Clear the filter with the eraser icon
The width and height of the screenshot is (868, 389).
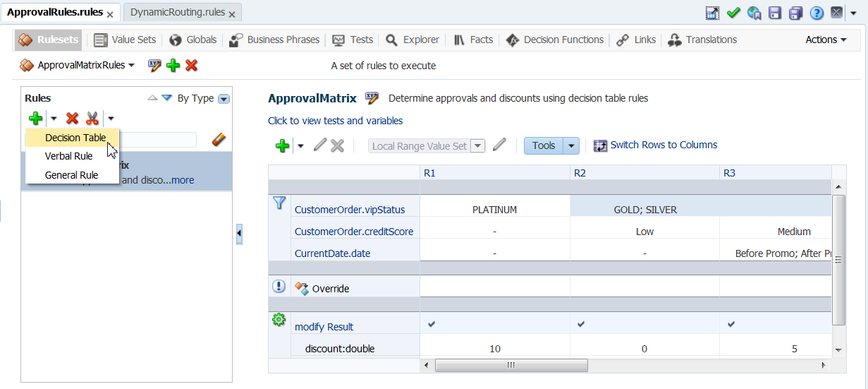(x=219, y=140)
